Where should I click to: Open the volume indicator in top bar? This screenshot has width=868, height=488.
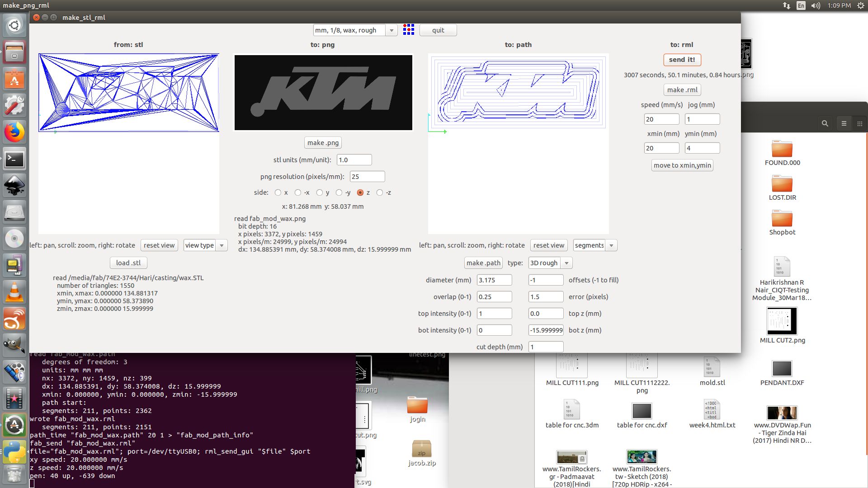[816, 5]
